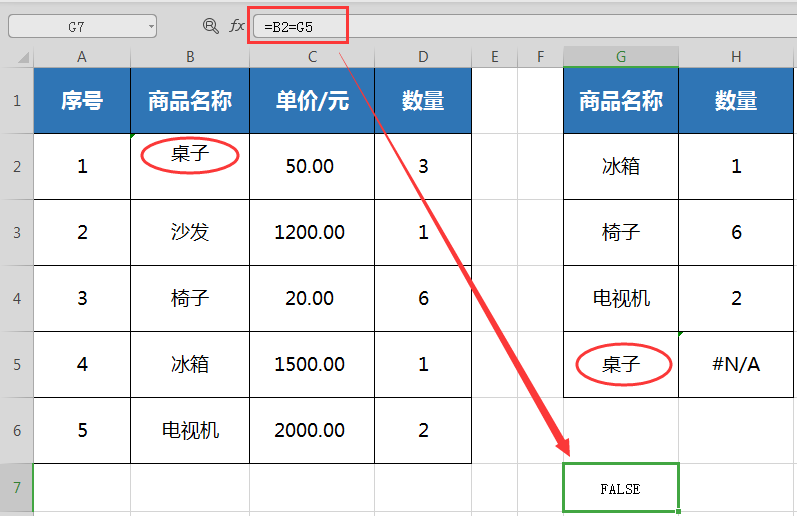Select cell B6 containing 电视机
The height and width of the screenshot is (516, 797).
click(x=190, y=431)
